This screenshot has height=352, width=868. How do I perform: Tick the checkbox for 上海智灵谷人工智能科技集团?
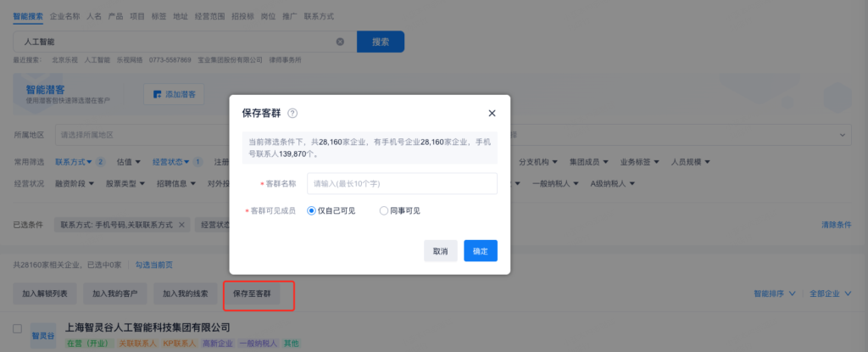18,327
